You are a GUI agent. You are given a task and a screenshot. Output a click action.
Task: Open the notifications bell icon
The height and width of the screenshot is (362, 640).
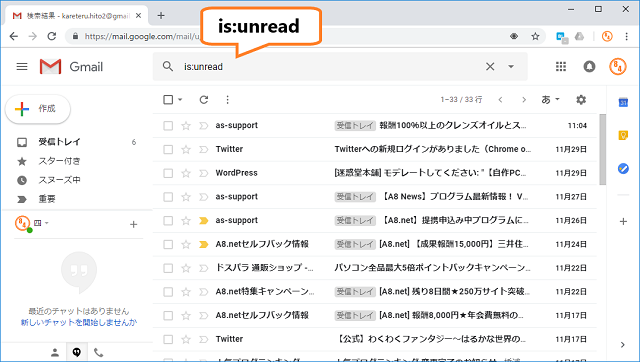(x=589, y=67)
